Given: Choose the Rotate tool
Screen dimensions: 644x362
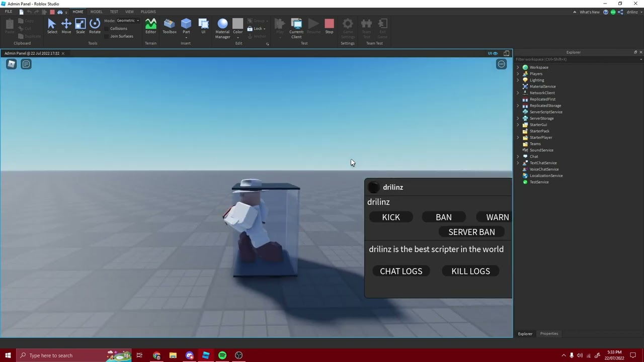Looking at the screenshot, I should 95,26.
